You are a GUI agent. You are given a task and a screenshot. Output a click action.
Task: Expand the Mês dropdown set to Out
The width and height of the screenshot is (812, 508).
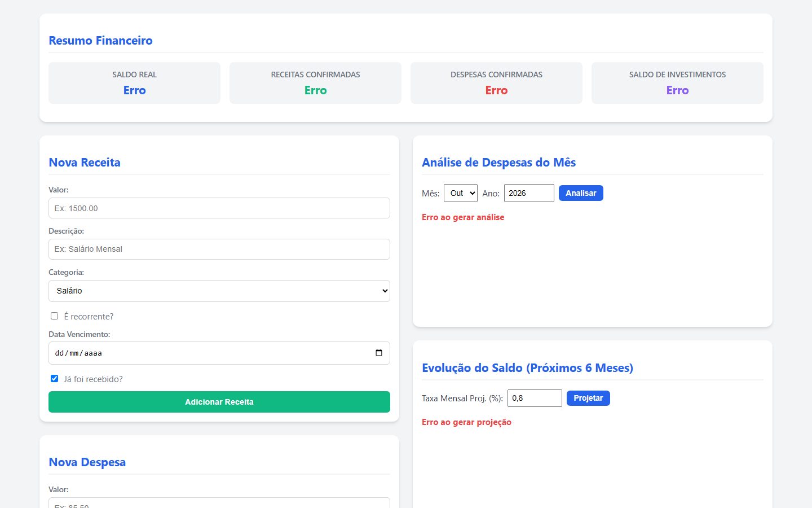pyautogui.click(x=461, y=193)
